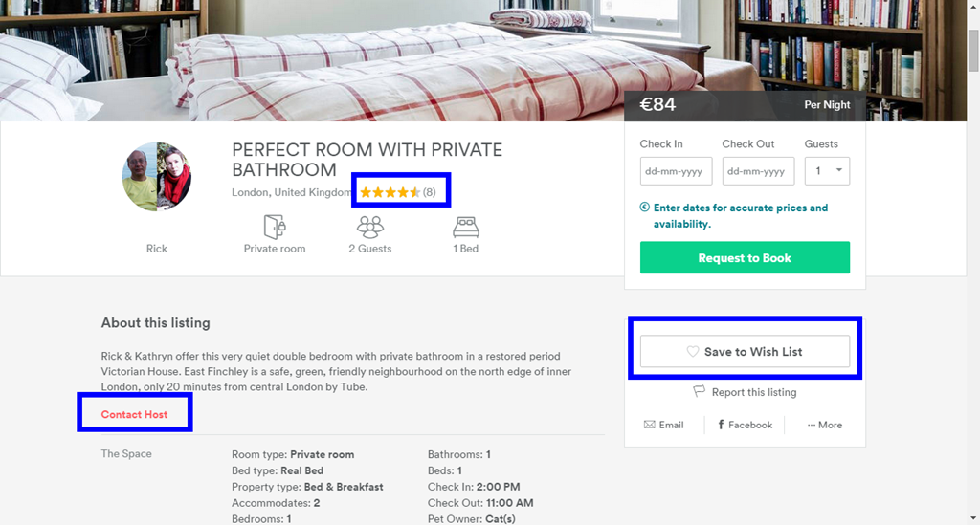Click the flag icon beside Report this listing
Image resolution: width=980 pixels, height=525 pixels.
pyautogui.click(x=700, y=392)
